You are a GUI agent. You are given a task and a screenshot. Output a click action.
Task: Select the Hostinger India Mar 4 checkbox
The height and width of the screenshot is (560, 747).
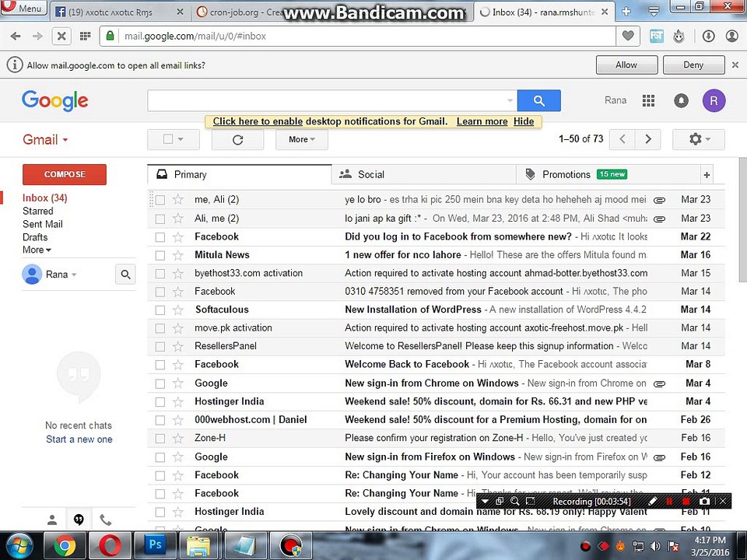point(160,402)
